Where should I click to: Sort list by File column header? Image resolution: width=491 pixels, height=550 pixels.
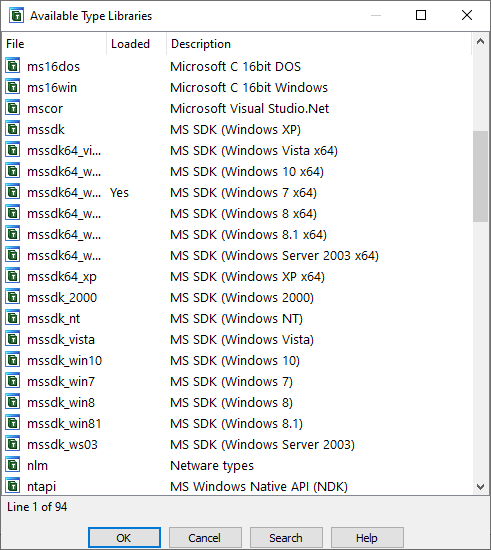(x=54, y=44)
